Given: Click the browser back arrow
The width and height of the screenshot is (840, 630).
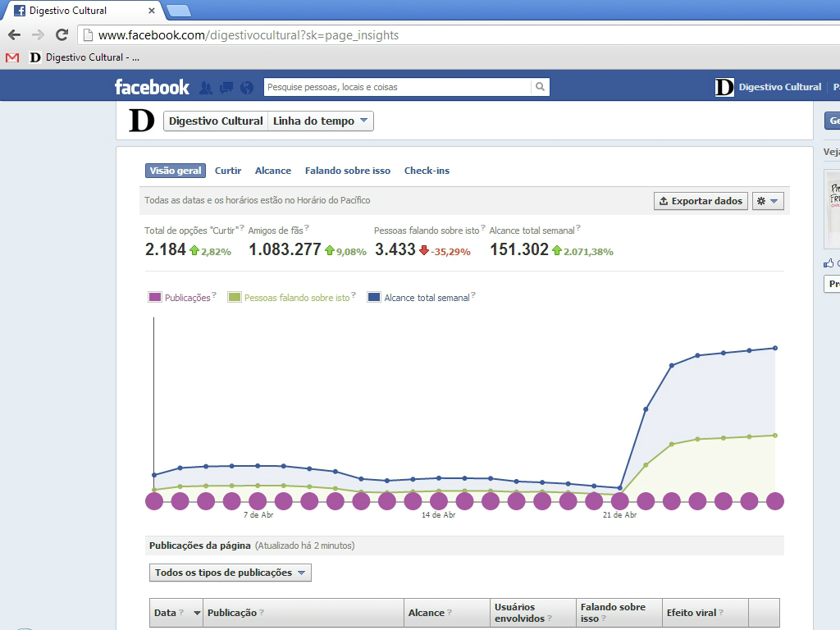Looking at the screenshot, I should coord(15,35).
